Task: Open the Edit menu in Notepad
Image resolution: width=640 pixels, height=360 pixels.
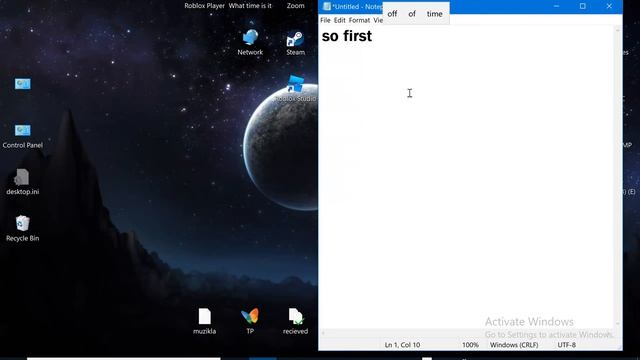Action: pos(340,20)
